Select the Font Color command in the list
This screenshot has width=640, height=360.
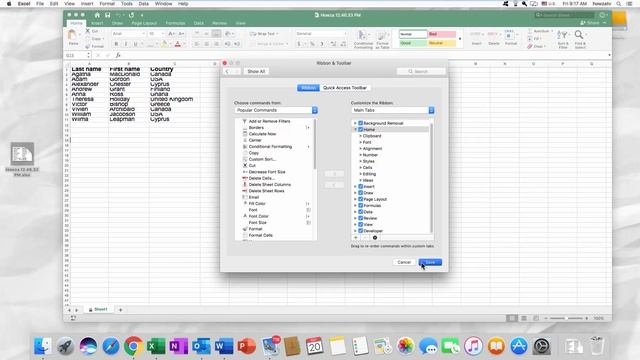point(258,216)
